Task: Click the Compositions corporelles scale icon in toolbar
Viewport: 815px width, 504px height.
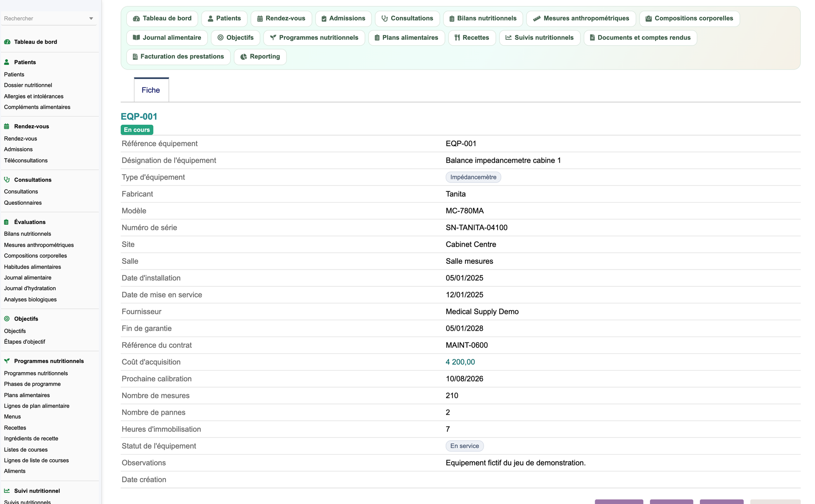Action: (648, 19)
